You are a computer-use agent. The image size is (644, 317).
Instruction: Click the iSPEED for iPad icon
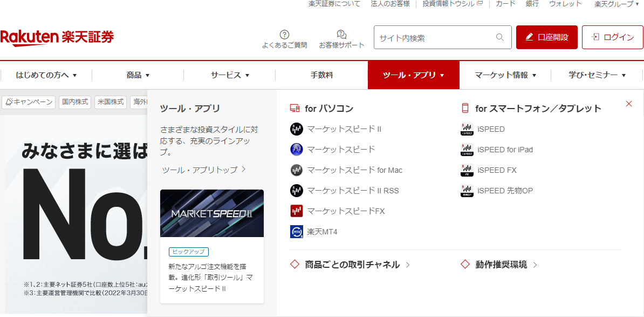(467, 150)
